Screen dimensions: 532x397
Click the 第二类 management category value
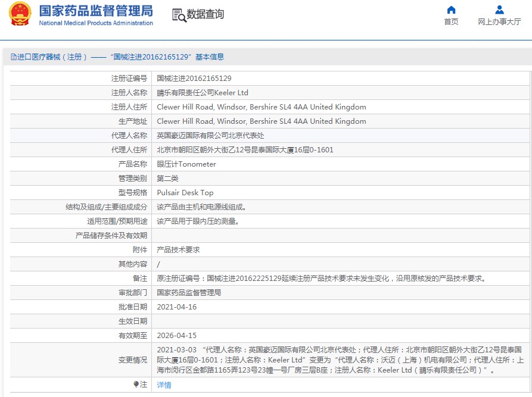coord(167,179)
